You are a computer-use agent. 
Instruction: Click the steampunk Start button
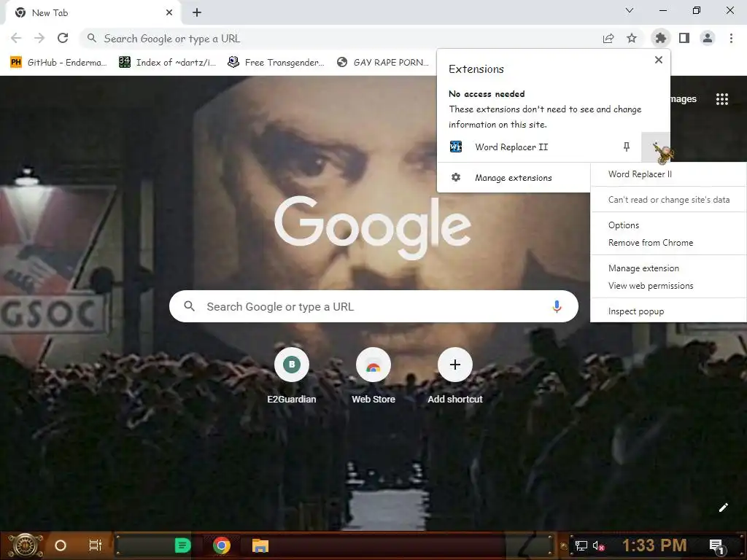coord(27,545)
